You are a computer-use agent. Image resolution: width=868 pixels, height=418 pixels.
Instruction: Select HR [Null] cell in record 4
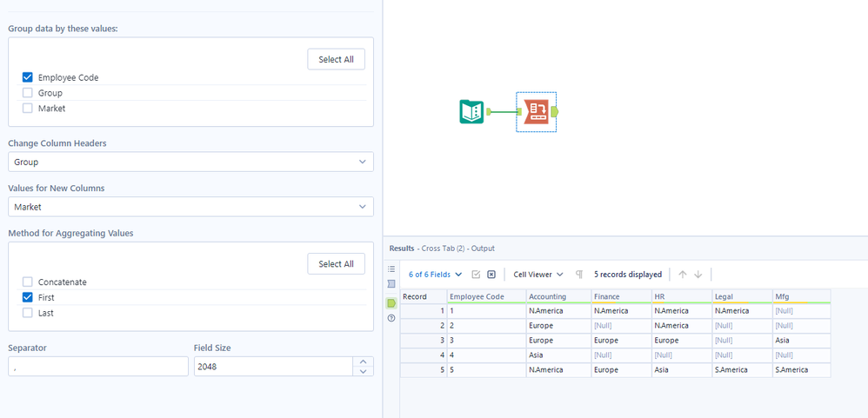point(682,355)
